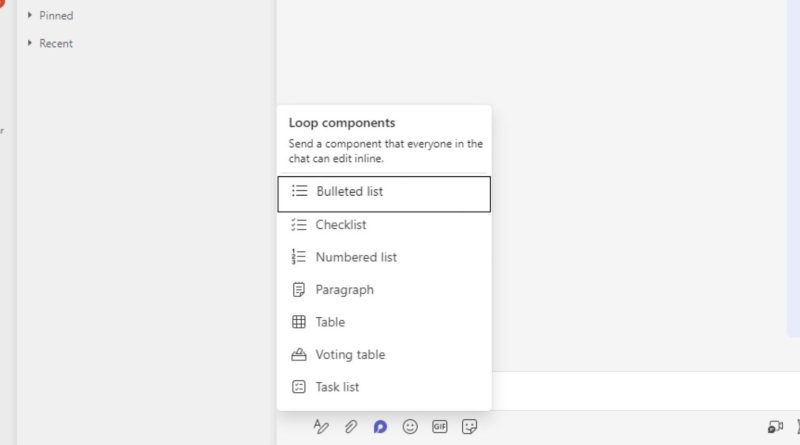The height and width of the screenshot is (445, 800).
Task: Click the Voting table ballot icon
Action: (x=298, y=355)
